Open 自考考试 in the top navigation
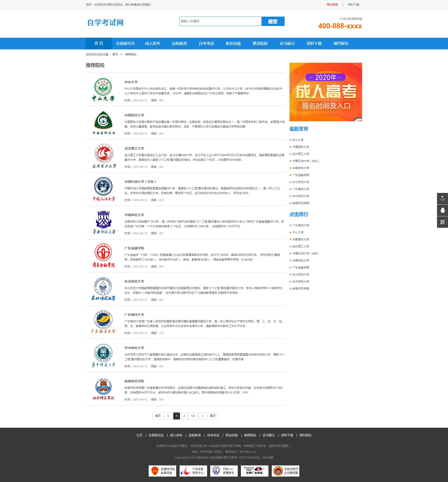The image size is (448, 482). pyautogui.click(x=206, y=43)
